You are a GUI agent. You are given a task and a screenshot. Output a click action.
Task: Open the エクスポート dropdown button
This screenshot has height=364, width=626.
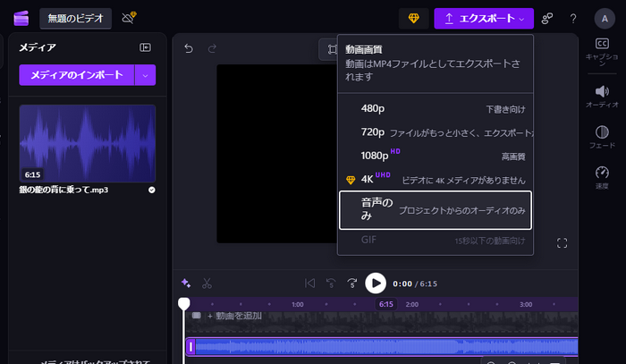[x=484, y=19]
